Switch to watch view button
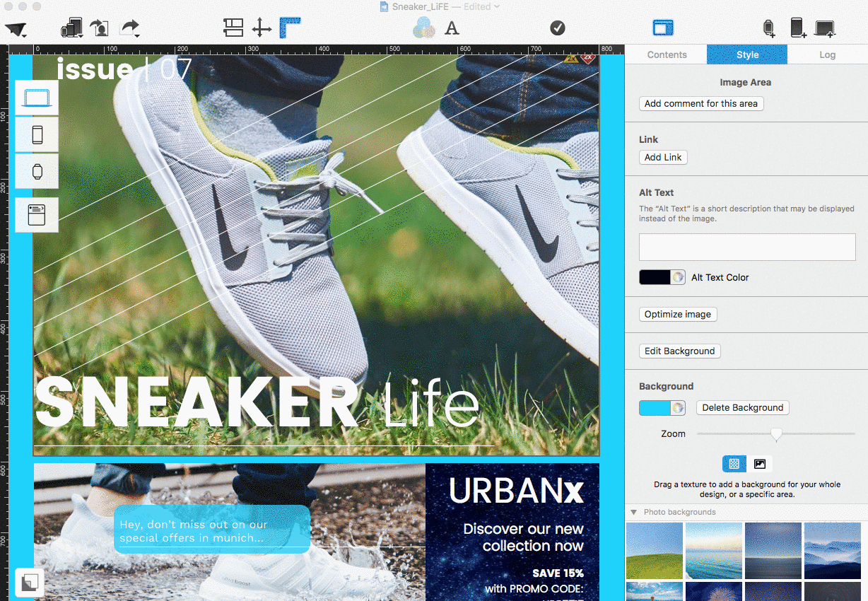 point(37,171)
